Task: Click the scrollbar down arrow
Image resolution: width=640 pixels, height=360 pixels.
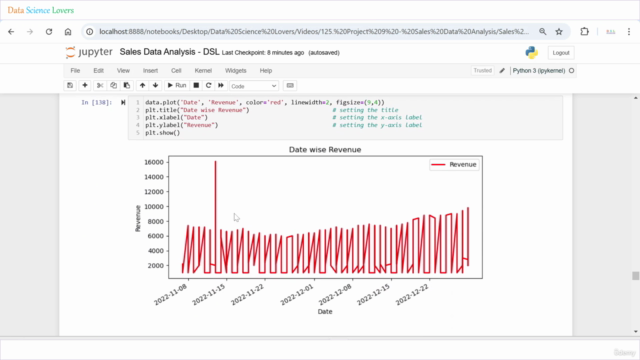Action: coord(636,331)
